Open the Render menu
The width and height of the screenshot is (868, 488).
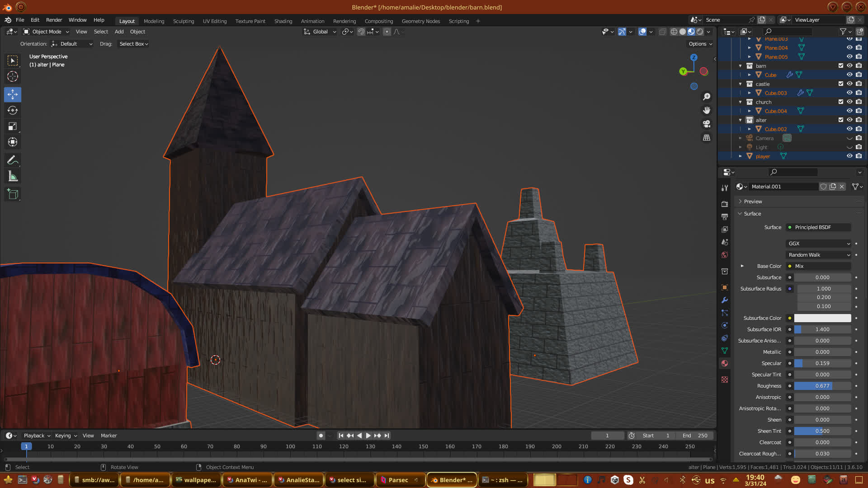(54, 20)
